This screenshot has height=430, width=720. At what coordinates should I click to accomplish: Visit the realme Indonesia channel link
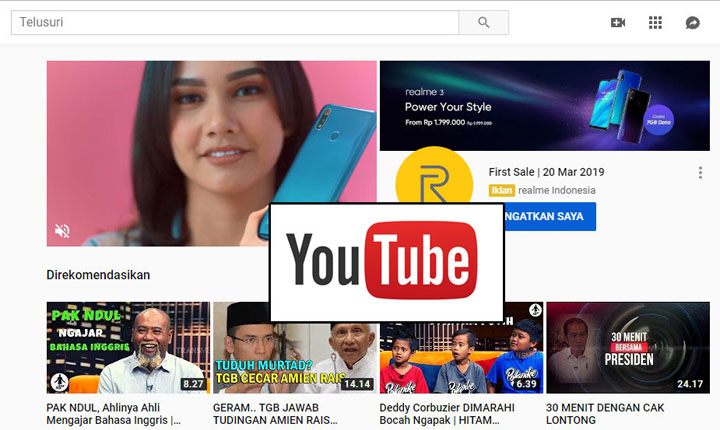coord(557,190)
